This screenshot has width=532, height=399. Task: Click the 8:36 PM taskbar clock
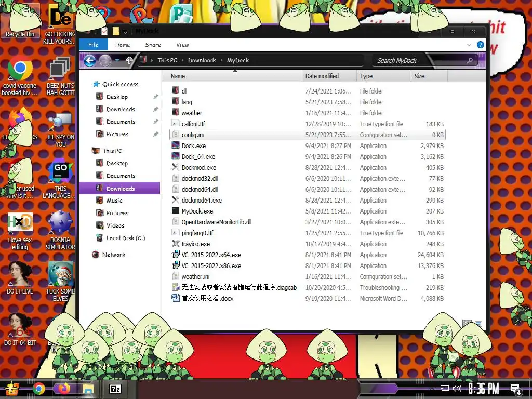click(484, 389)
